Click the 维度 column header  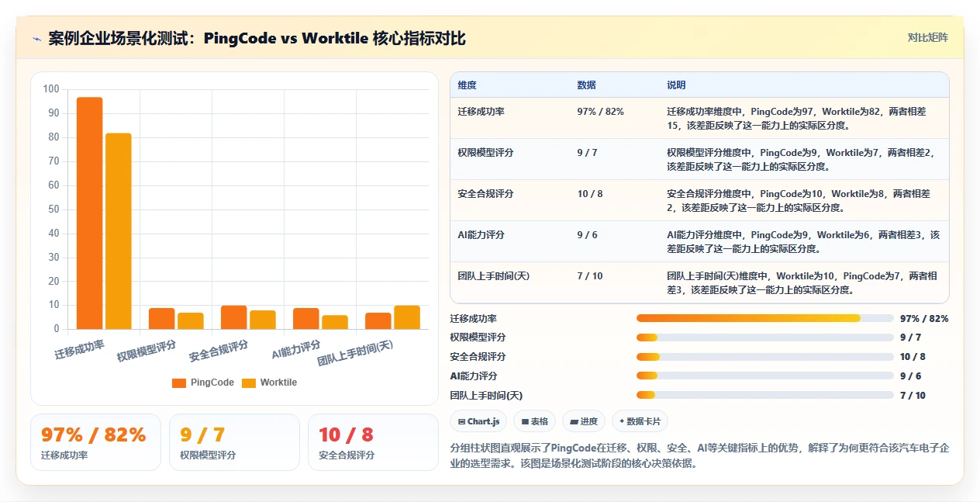click(x=468, y=85)
